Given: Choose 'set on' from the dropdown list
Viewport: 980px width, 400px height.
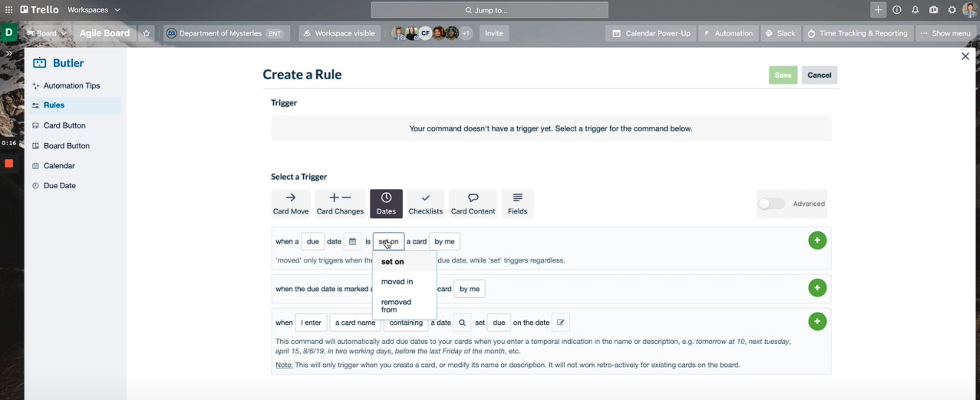Looking at the screenshot, I should 405,261.
